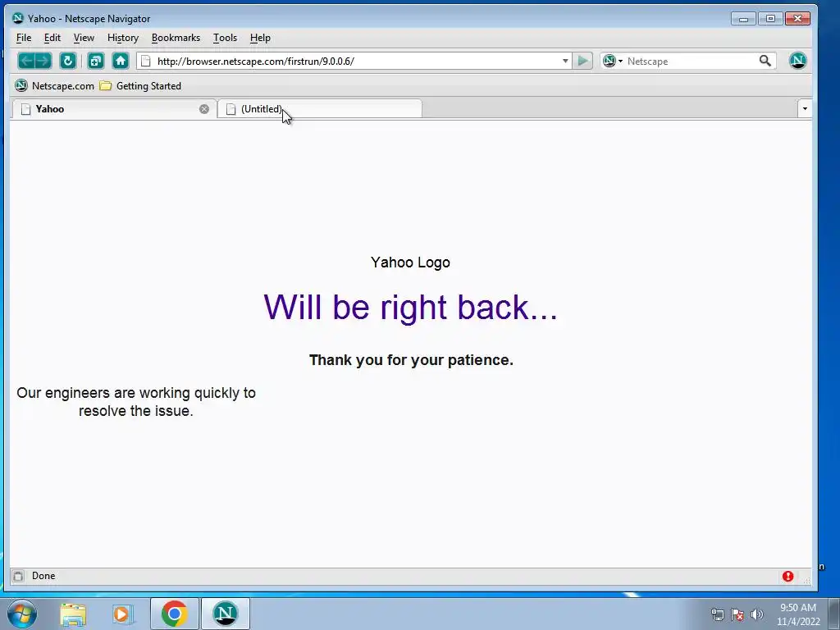The width and height of the screenshot is (840, 630).
Task: Minimize the Netscape Navigator window
Action: tap(743, 19)
